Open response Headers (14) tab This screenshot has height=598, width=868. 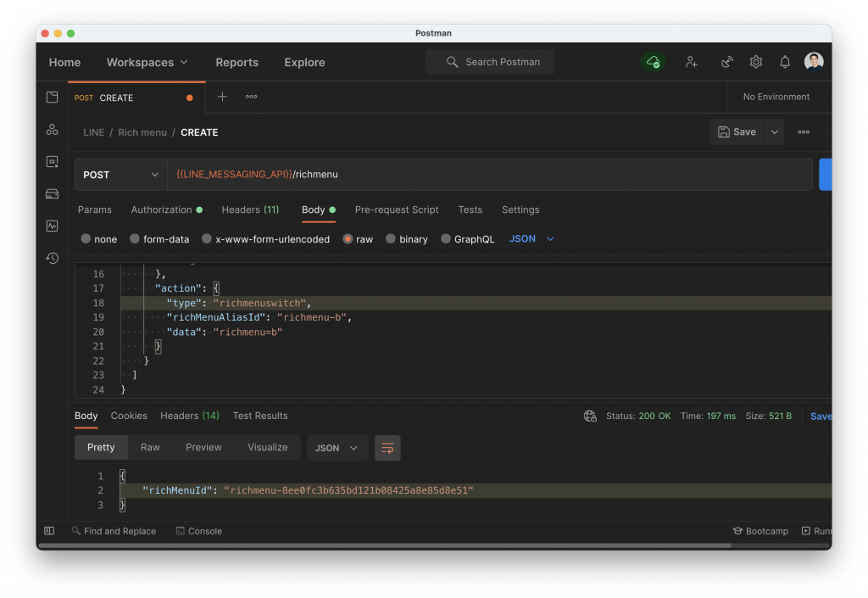tap(190, 416)
